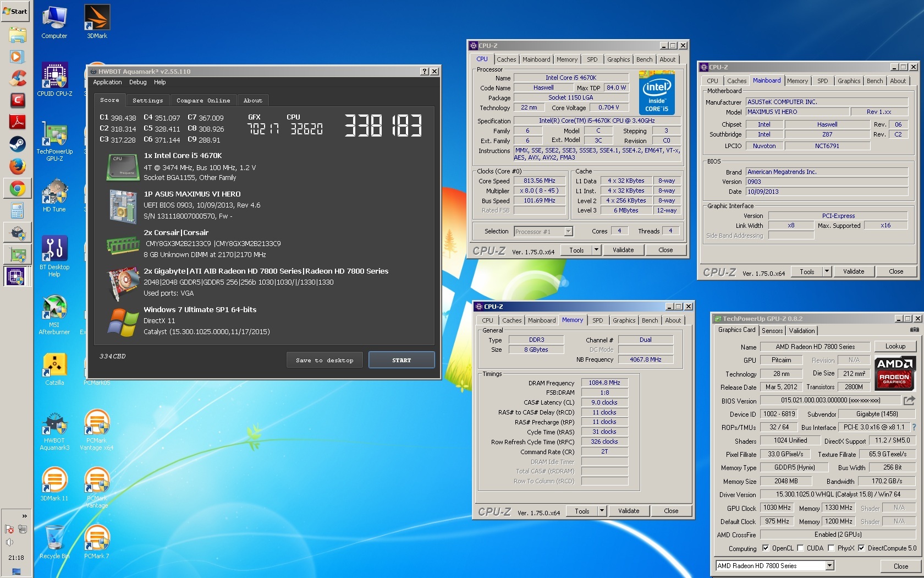
Task: Click the Intel Core i5 4670K name field
Action: pyautogui.click(x=570, y=78)
